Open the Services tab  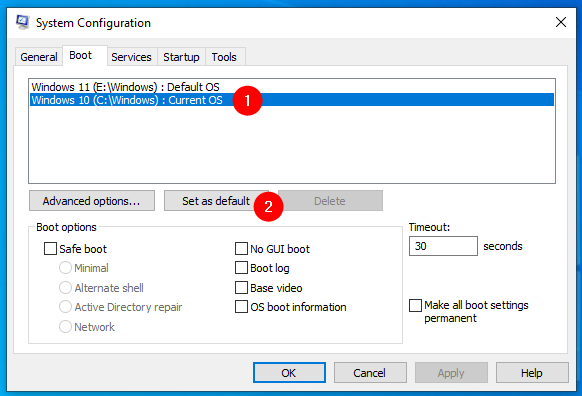[131, 57]
